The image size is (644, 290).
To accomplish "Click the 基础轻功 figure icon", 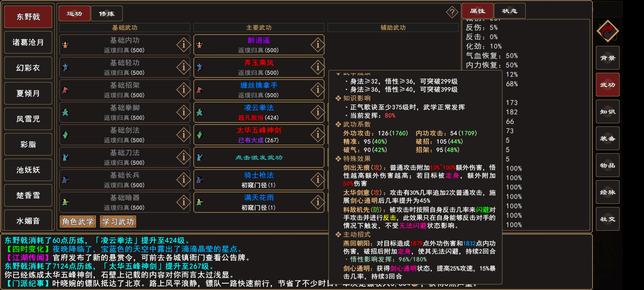I will [65, 67].
